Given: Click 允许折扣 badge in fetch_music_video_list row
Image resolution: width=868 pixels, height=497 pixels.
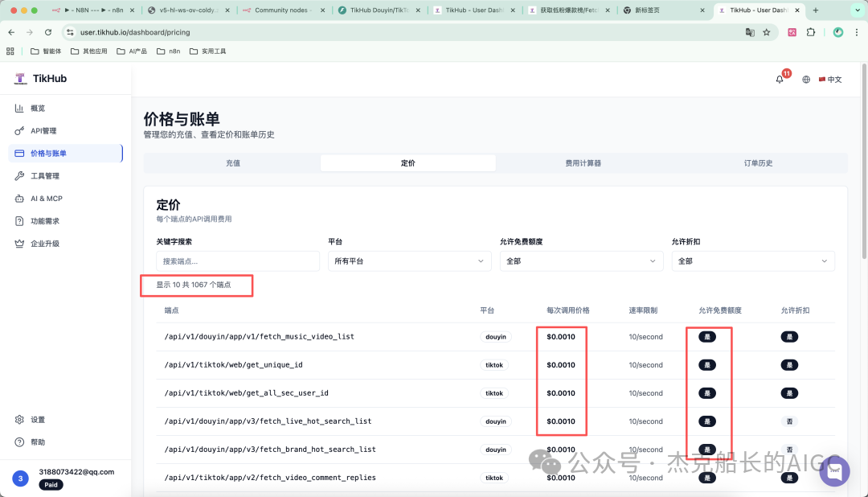Looking at the screenshot, I should click(x=789, y=337).
